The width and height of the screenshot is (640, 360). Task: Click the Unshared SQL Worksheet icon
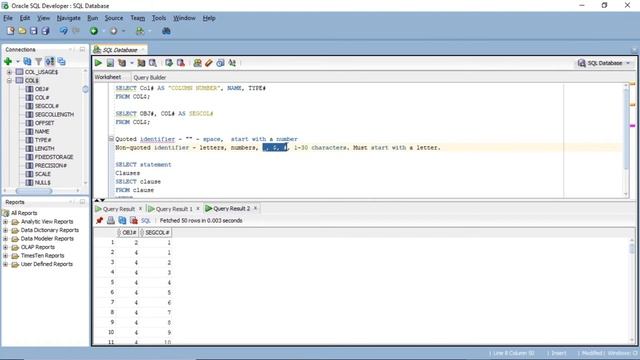198,63
